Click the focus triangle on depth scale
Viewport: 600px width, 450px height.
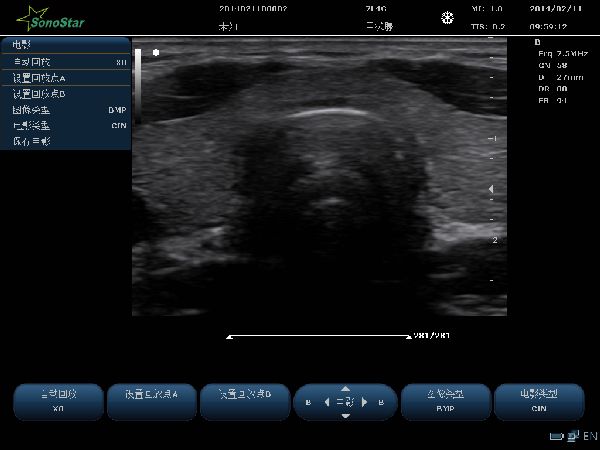point(490,188)
